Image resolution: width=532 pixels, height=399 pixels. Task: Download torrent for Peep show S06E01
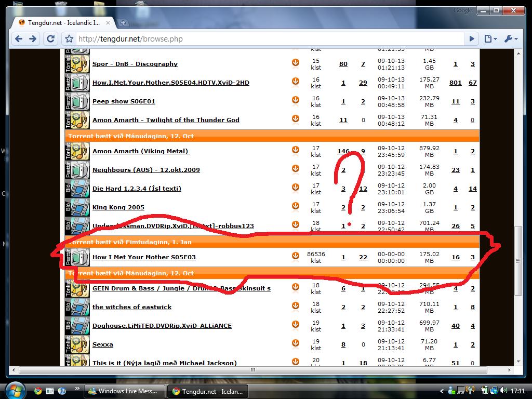(x=296, y=100)
